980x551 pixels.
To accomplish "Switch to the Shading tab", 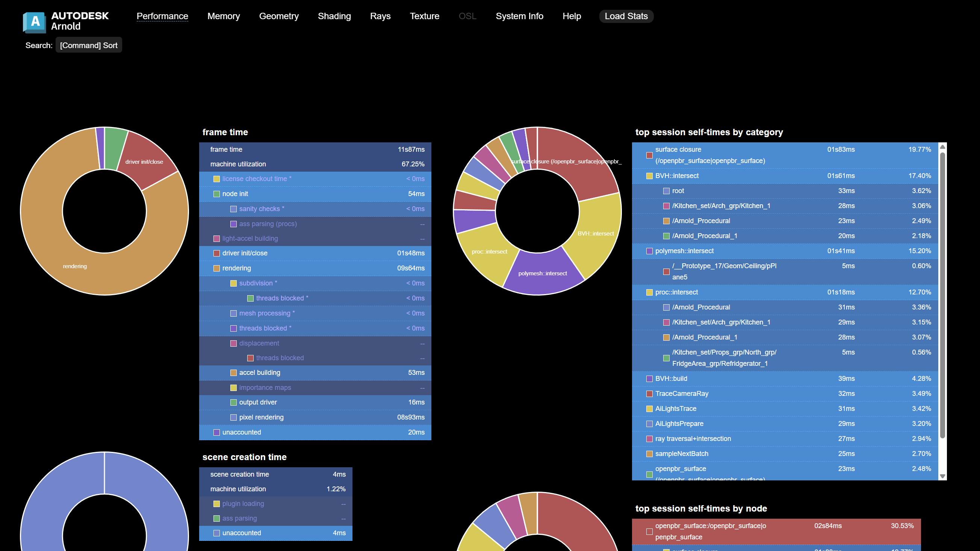I will [334, 16].
